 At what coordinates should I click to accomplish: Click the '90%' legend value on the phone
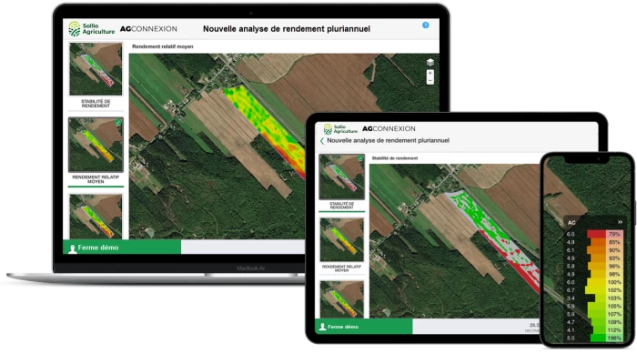pos(614,250)
